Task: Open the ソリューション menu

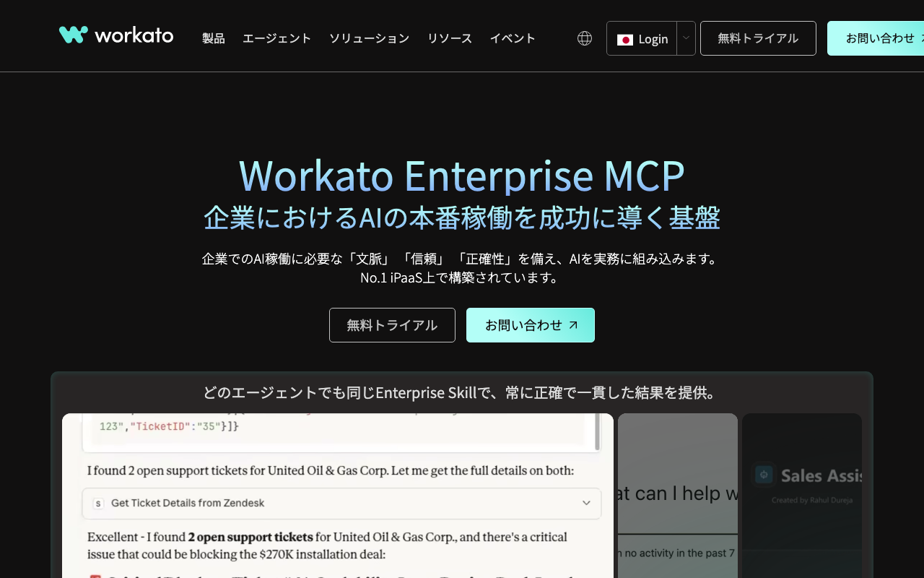Action: 369,38
